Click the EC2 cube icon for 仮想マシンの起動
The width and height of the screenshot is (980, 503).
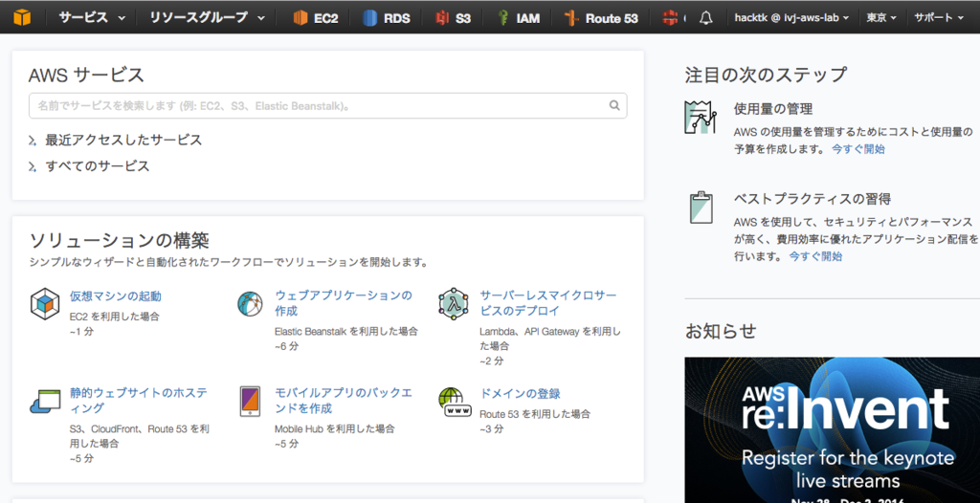[x=45, y=304]
